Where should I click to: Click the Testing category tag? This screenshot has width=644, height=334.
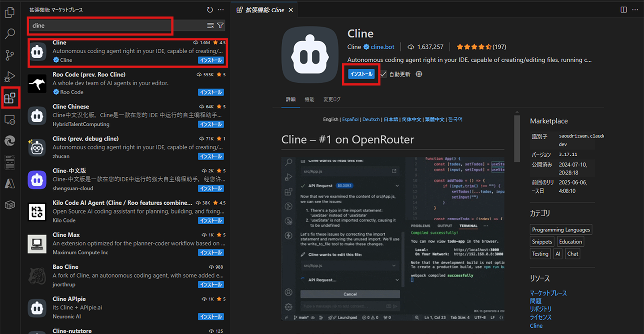pyautogui.click(x=540, y=254)
